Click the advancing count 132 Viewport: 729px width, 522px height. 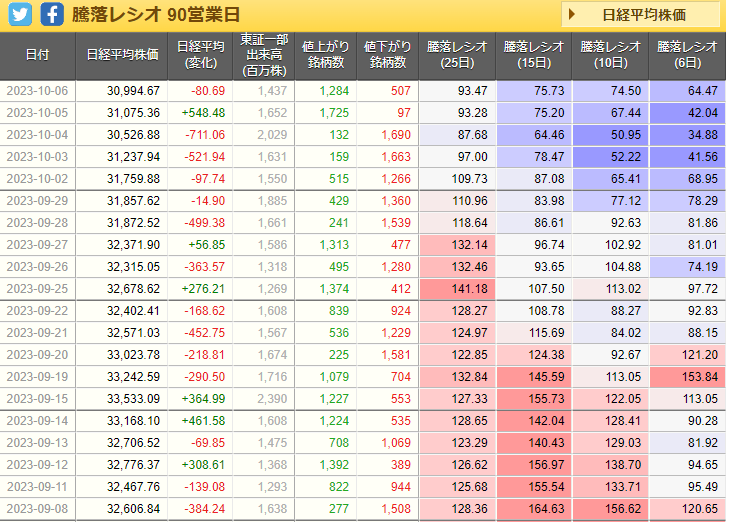tap(339, 135)
